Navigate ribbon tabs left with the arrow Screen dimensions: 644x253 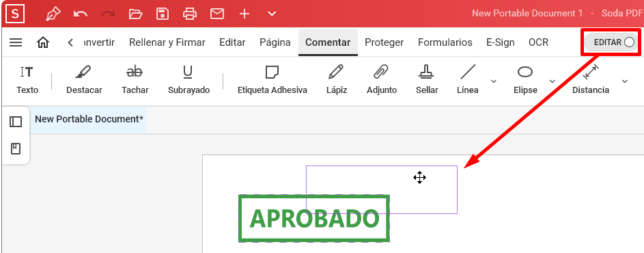(x=70, y=42)
